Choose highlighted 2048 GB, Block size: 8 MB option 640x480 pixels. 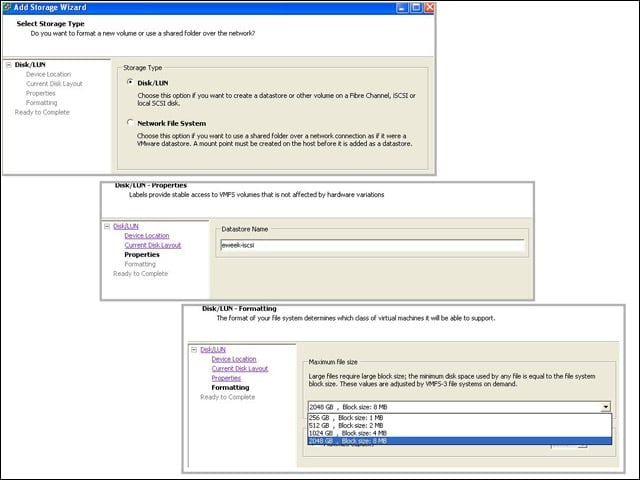pos(460,441)
